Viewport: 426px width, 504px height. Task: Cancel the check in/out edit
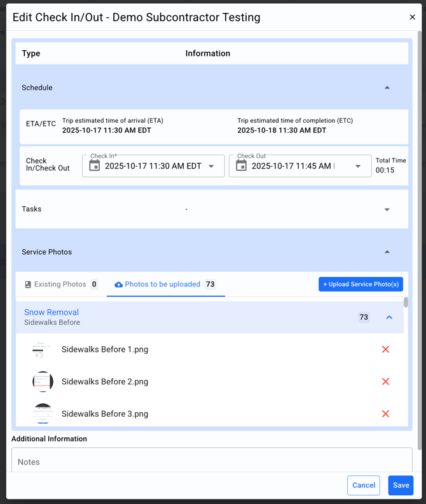click(363, 485)
